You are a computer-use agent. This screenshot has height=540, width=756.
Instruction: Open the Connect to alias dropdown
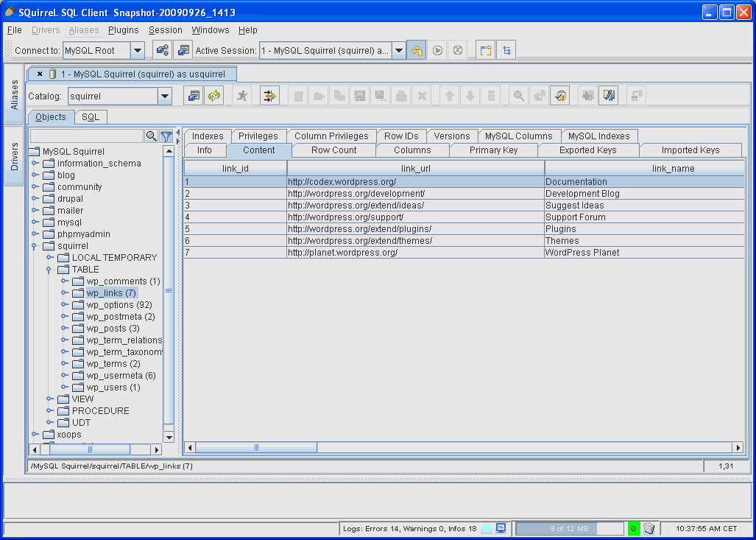(x=138, y=51)
